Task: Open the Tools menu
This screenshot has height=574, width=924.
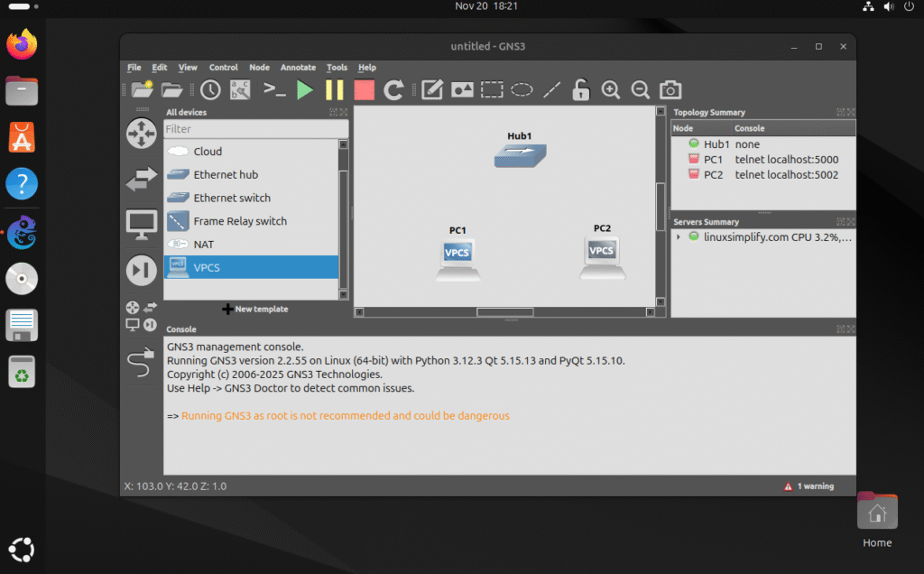Action: coord(337,67)
